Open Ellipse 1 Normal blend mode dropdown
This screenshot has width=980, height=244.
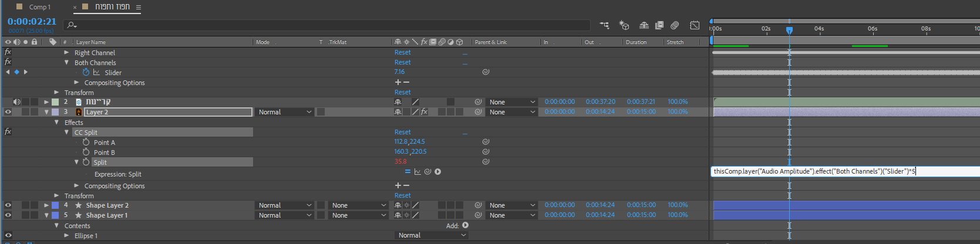432,235
